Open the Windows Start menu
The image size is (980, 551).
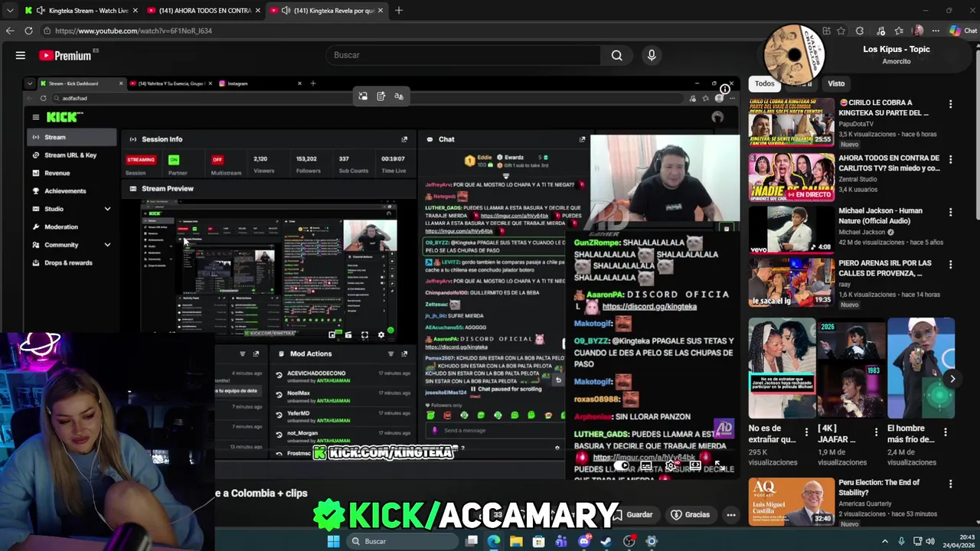[333, 541]
